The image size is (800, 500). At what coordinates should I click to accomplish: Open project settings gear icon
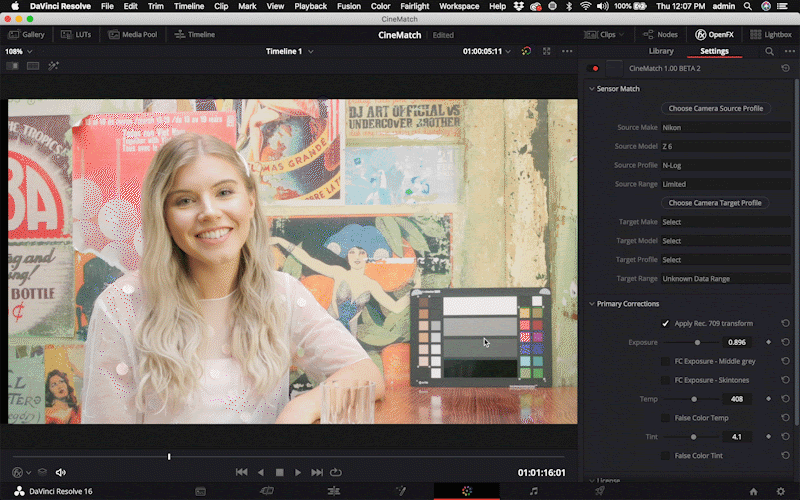tap(781, 491)
